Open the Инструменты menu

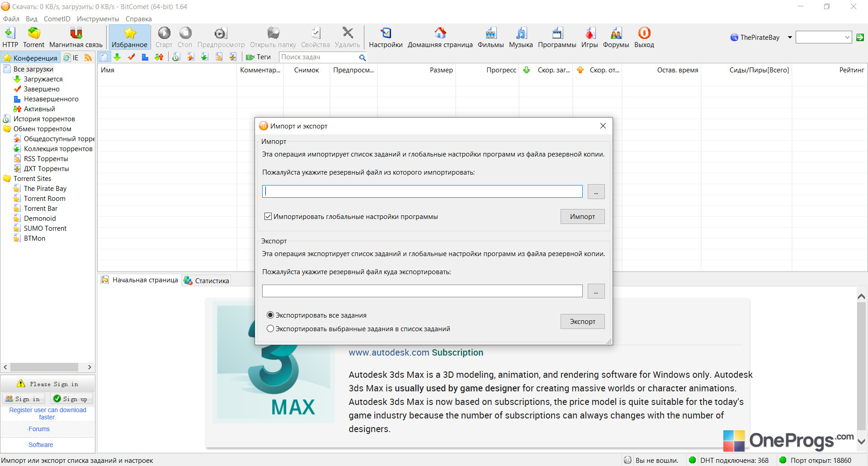point(98,19)
